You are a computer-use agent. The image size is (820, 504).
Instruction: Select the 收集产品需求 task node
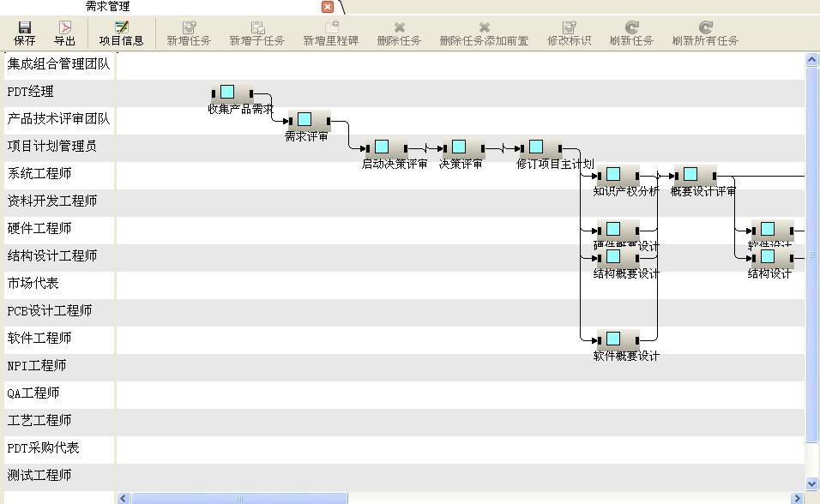click(227, 93)
